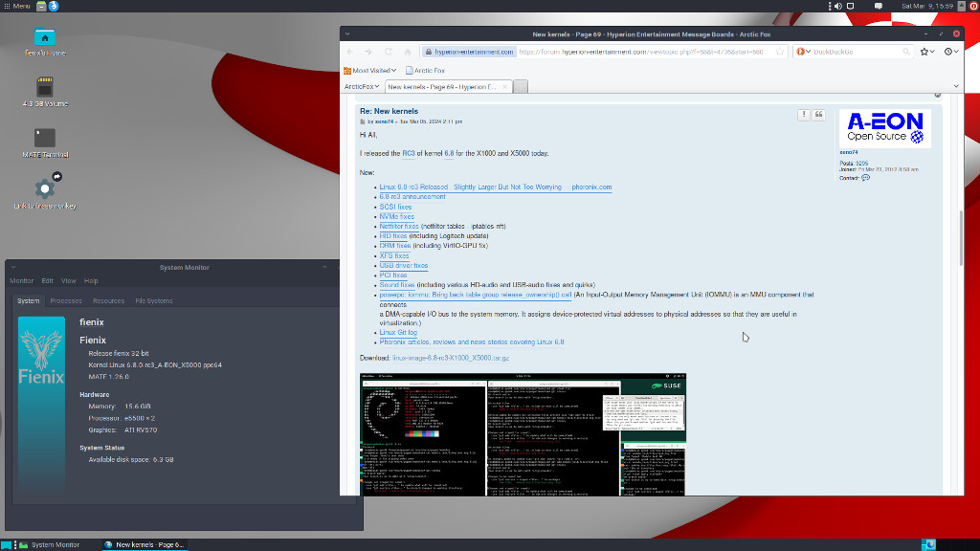
Task: Click the search magnifier in DuckDuckGo box
Action: point(906,52)
